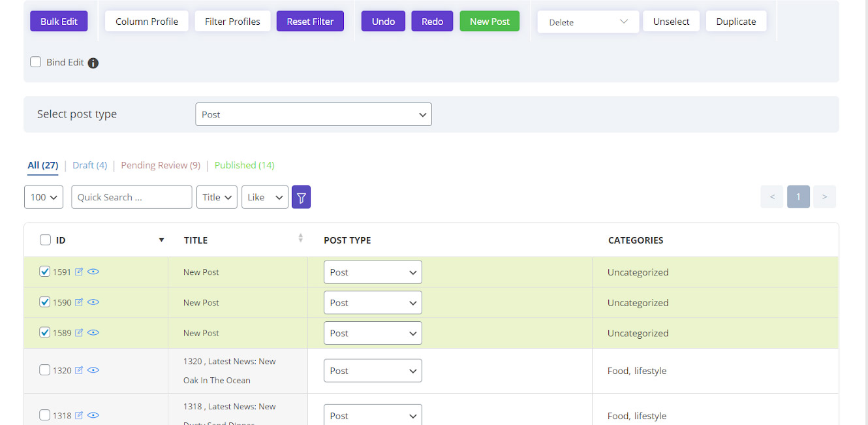The height and width of the screenshot is (425, 868).
Task: Open edit icon for post 1318
Action: [x=79, y=415]
